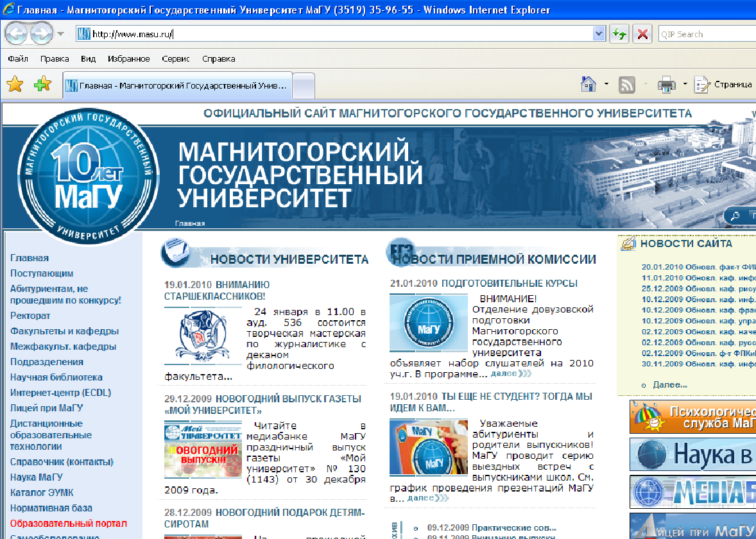Open the recent pages dropdown beside Forward

[x=60, y=34]
